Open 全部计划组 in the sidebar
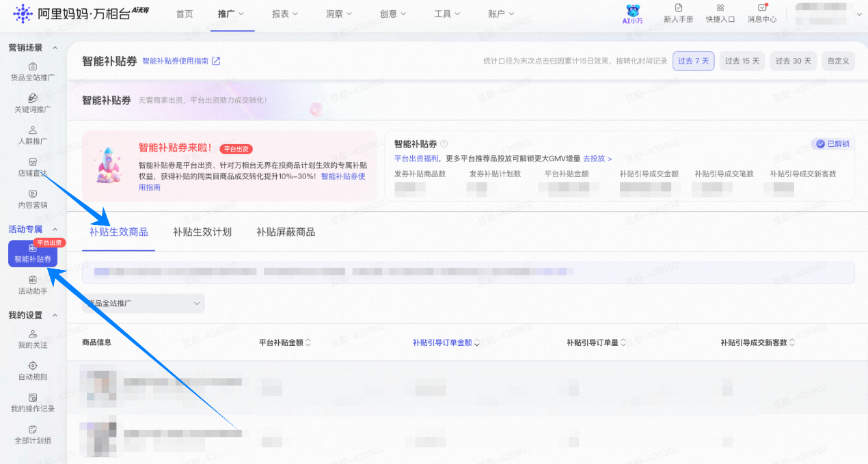868x464 pixels. click(x=33, y=435)
